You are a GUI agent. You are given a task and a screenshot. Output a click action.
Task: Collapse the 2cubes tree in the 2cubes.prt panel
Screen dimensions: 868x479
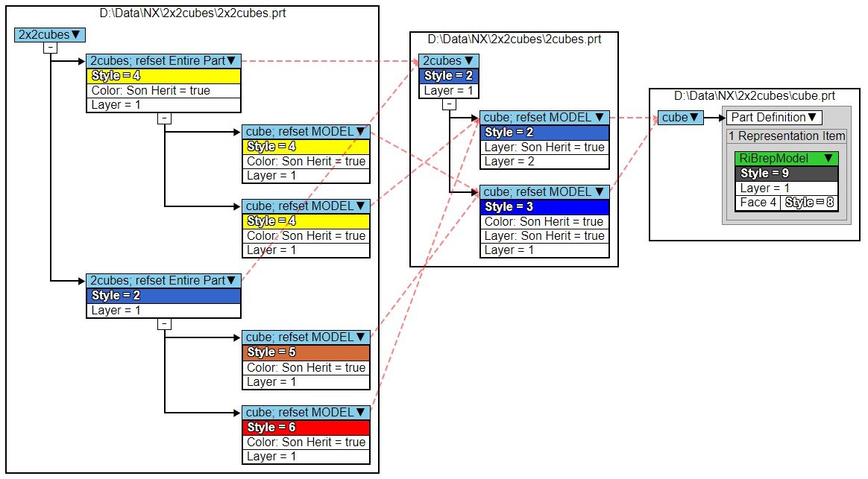[449, 104]
